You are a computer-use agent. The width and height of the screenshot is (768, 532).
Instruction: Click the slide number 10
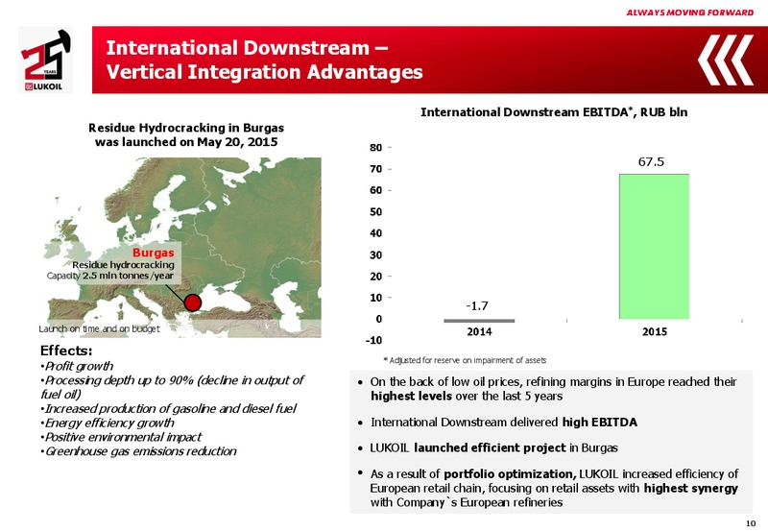click(751, 523)
